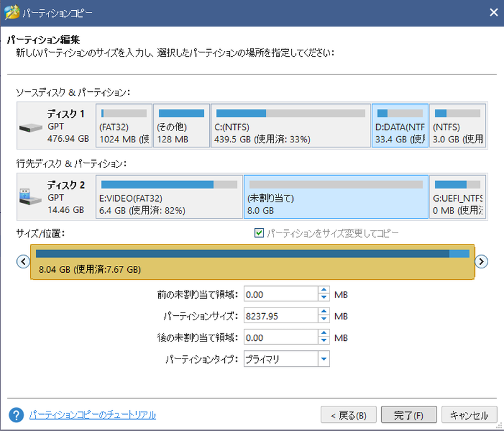This screenshot has width=504, height=431.
Task: Click the partition copy wizard title icon
Action: pyautogui.click(x=12, y=13)
